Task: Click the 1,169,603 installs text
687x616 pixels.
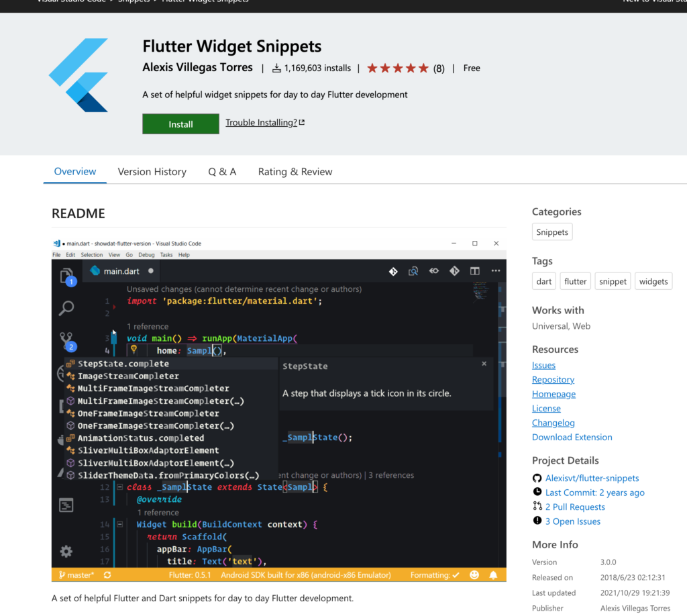Action: 317,68
